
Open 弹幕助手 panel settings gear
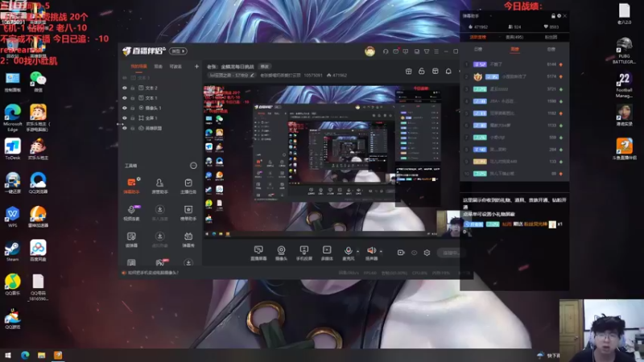(x=559, y=15)
